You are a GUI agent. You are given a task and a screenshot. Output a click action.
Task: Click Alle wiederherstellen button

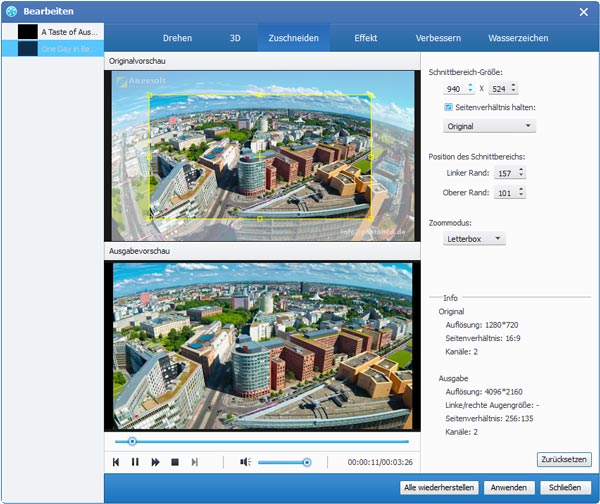[439, 488]
